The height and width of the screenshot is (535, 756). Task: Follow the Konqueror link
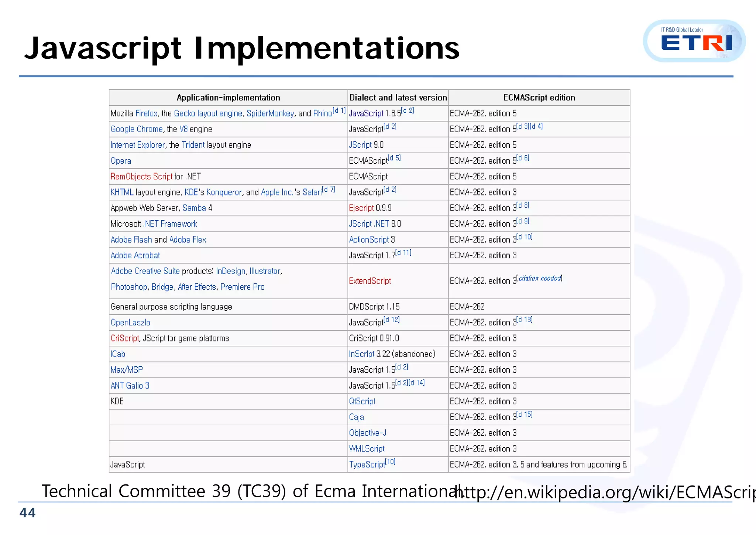tap(224, 192)
